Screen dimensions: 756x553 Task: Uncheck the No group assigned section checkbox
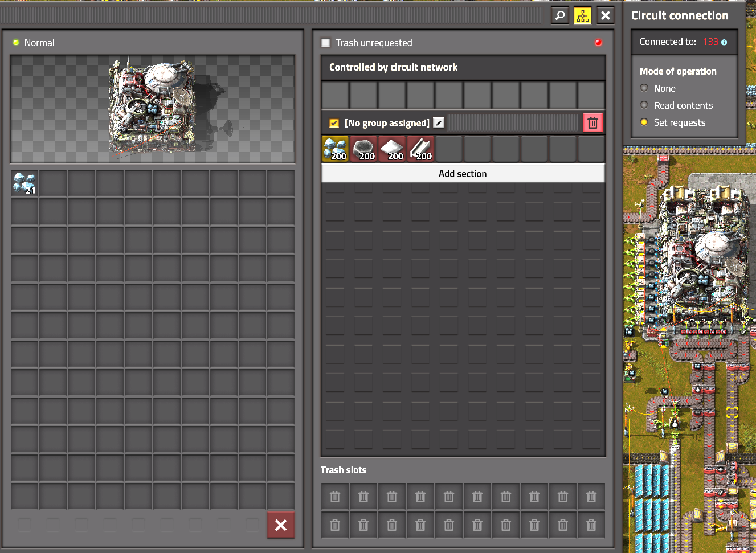coord(334,123)
